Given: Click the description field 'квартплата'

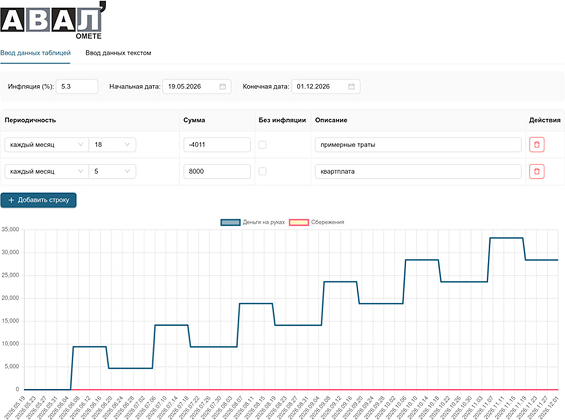Looking at the screenshot, I should pos(418,171).
